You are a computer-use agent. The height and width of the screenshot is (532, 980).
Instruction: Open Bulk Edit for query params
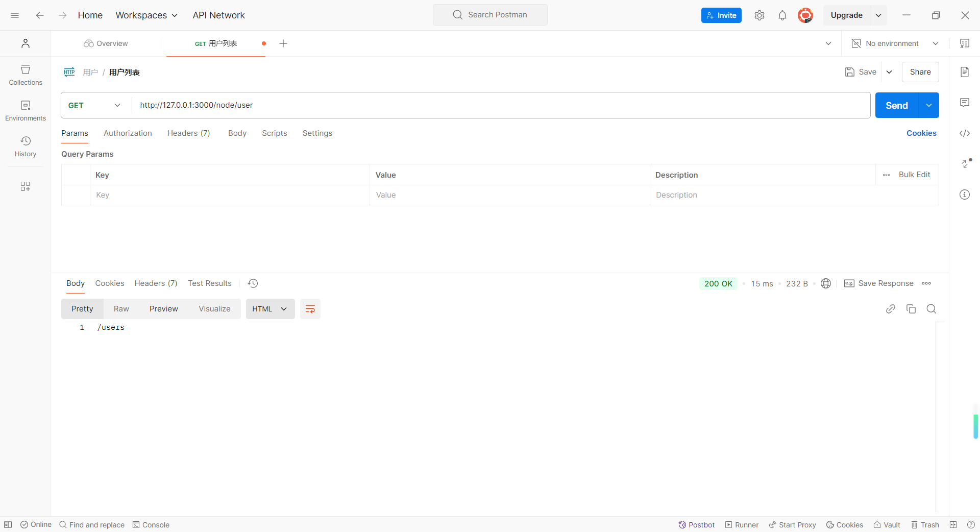[915, 175]
